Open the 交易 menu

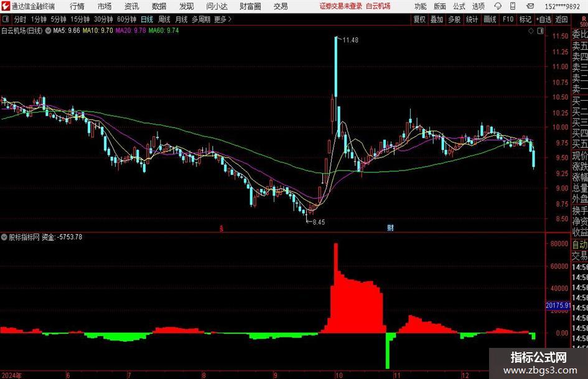[281, 6]
